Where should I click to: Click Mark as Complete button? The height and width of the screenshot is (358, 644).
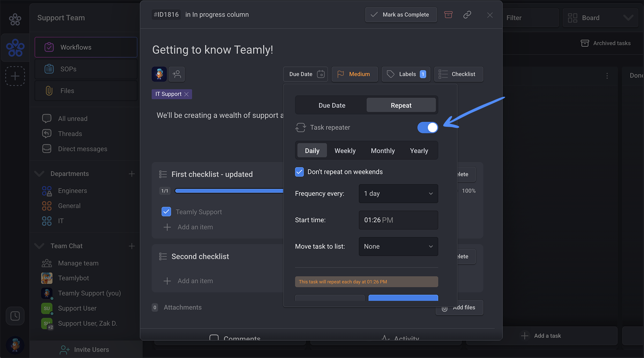(401, 15)
